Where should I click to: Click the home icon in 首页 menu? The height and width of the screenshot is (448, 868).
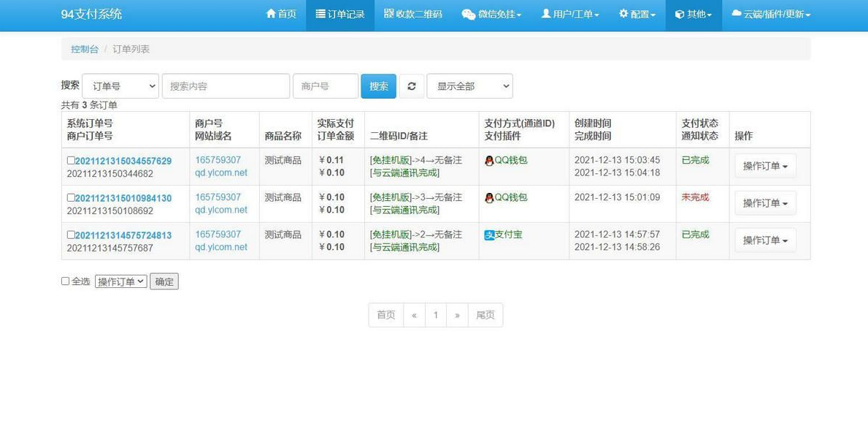pyautogui.click(x=271, y=13)
